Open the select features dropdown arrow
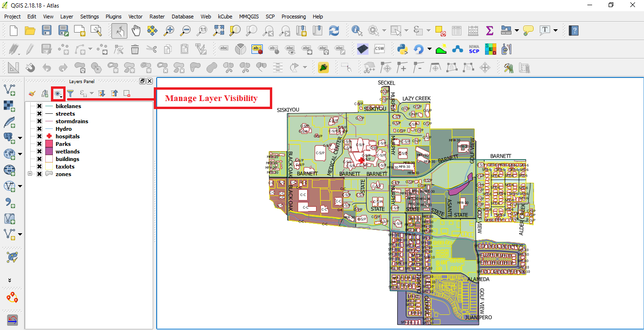Image resolution: width=644 pixels, height=330 pixels. point(407,31)
